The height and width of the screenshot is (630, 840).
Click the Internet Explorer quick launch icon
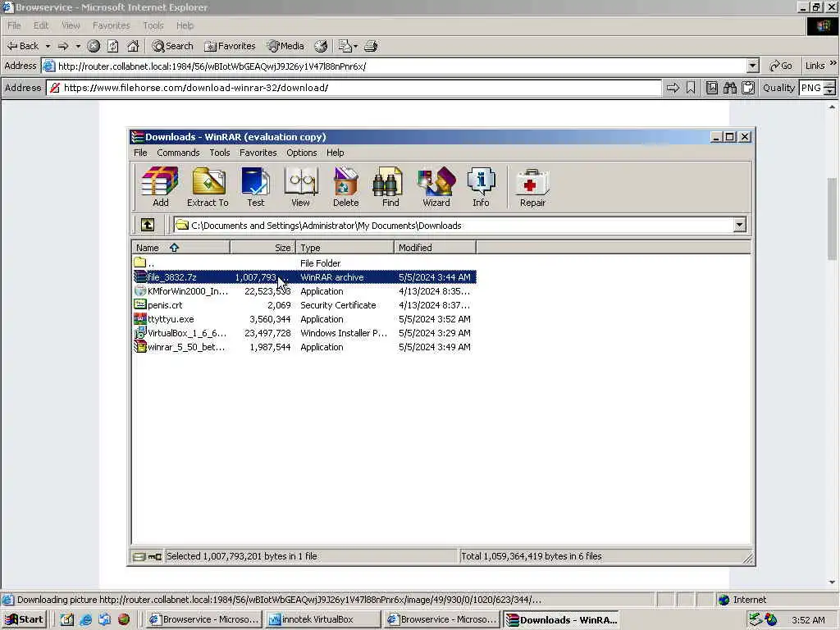click(85, 619)
